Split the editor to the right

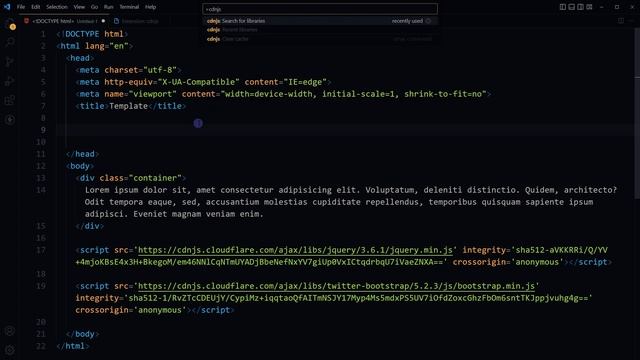click(x=621, y=21)
